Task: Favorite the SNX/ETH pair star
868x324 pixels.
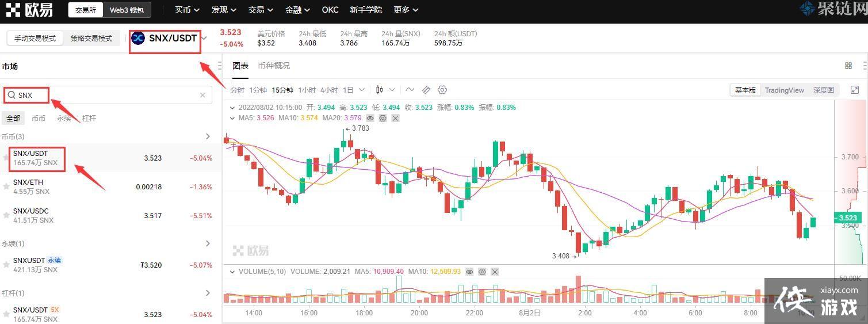Action: pos(6,187)
